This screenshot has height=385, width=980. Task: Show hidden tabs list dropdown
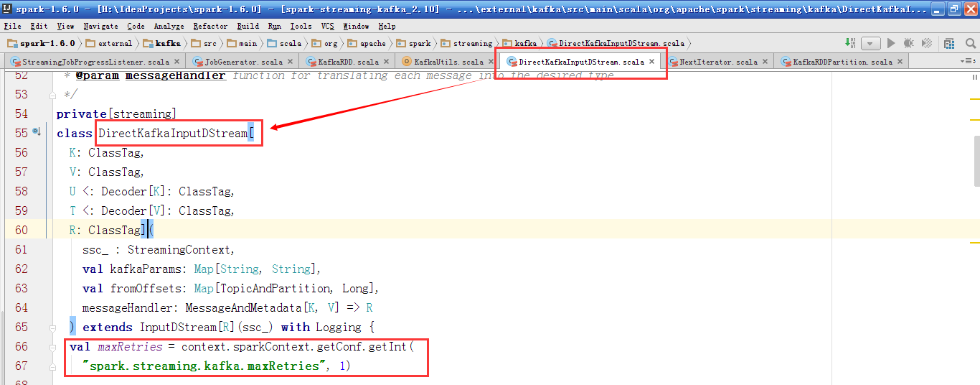(x=966, y=62)
